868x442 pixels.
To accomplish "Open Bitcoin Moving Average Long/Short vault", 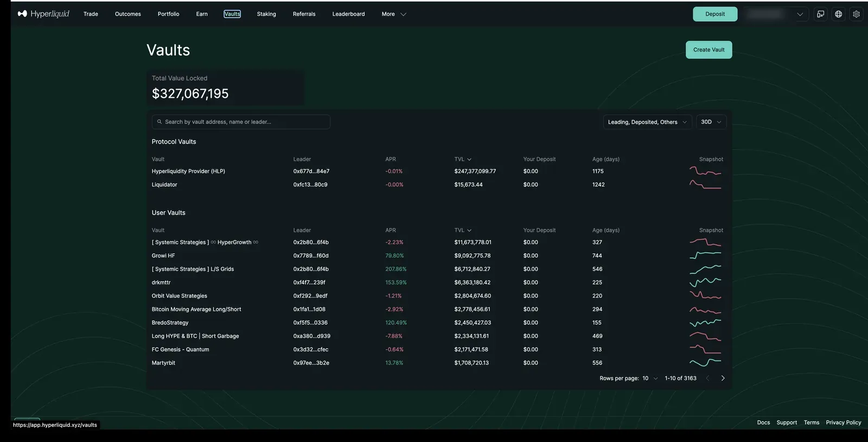I will pyautogui.click(x=196, y=309).
